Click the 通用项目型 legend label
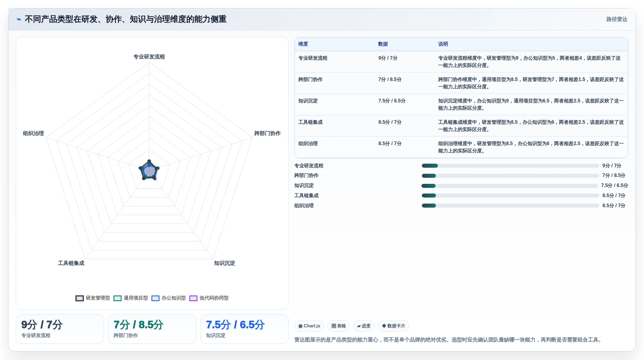 click(135, 298)
